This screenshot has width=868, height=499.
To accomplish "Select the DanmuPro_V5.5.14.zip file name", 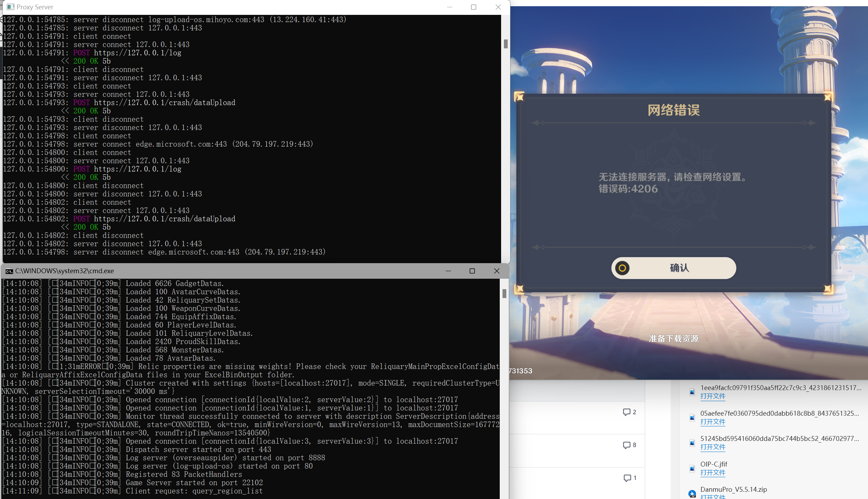I will [x=734, y=489].
